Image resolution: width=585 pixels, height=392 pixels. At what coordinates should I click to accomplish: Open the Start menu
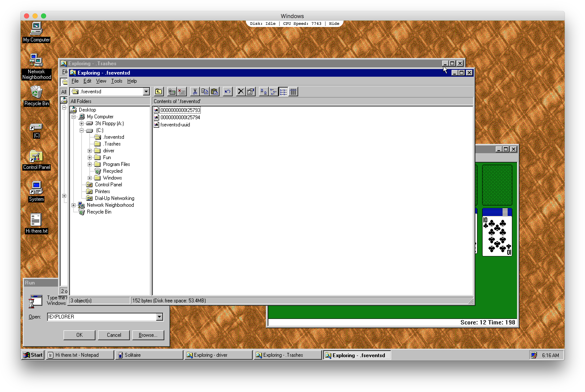(33, 355)
